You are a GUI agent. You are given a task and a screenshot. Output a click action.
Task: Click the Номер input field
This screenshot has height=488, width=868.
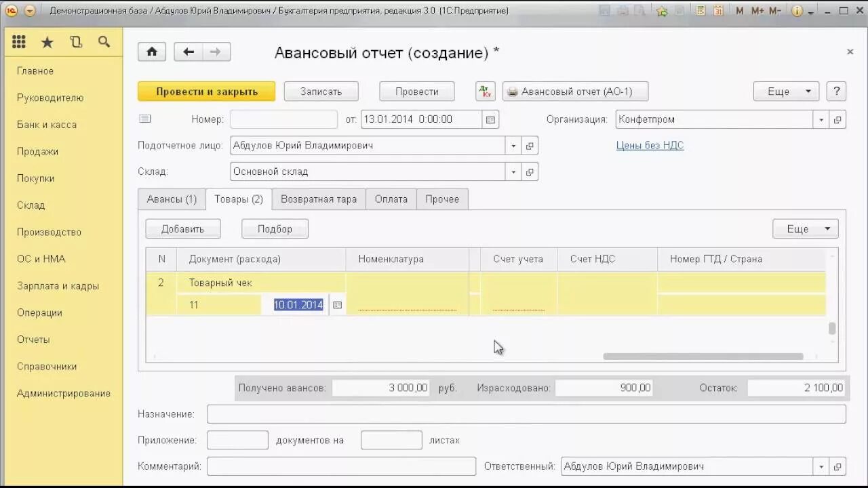283,119
